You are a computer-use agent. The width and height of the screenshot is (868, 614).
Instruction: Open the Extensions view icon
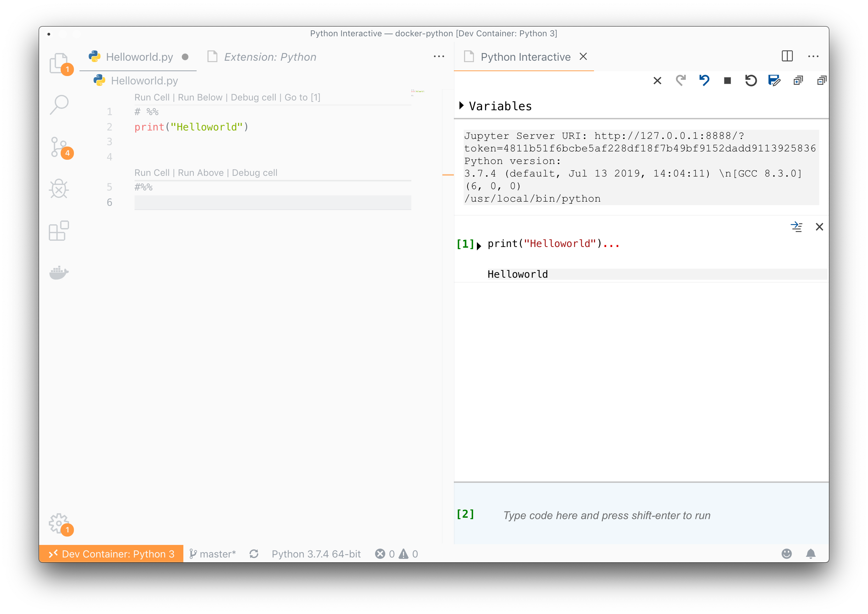pyautogui.click(x=59, y=230)
